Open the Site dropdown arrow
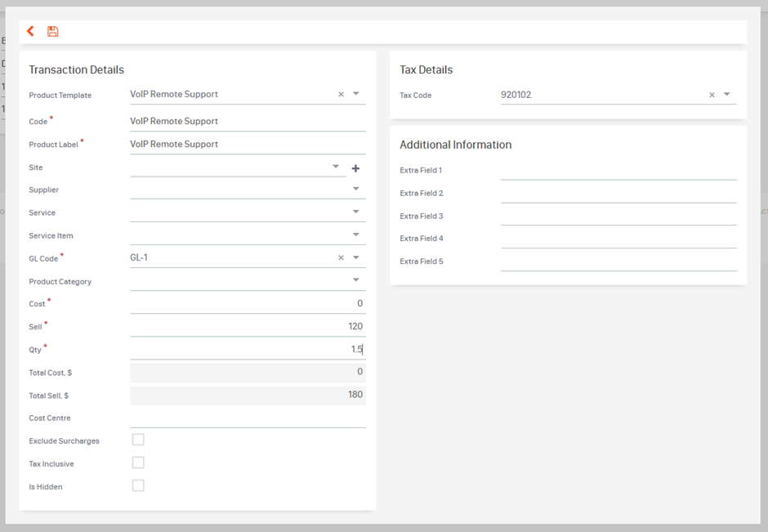Image resolution: width=768 pixels, height=532 pixels. click(336, 167)
